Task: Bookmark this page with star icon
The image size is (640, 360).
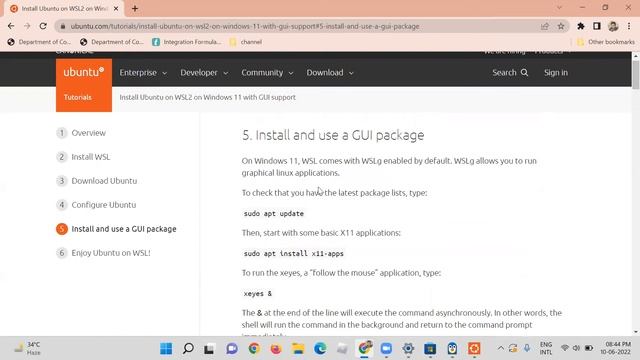Action: pos(561,26)
